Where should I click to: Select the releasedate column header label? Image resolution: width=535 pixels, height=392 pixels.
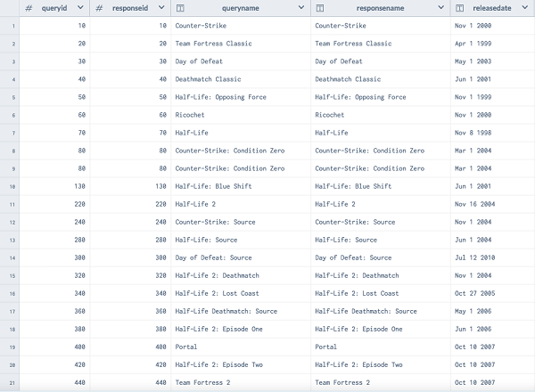click(x=492, y=8)
